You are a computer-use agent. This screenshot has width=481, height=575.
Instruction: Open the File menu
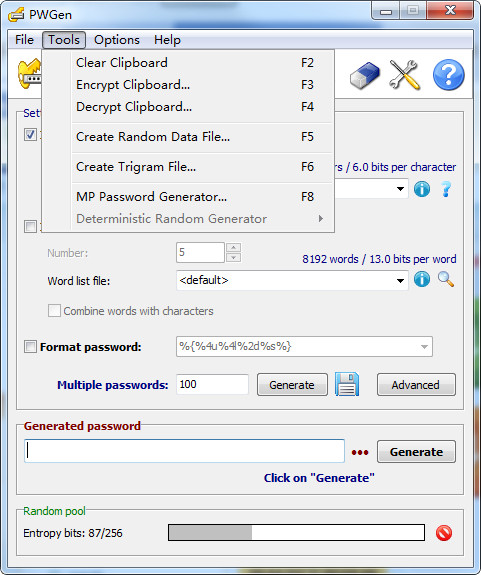pyautogui.click(x=24, y=40)
